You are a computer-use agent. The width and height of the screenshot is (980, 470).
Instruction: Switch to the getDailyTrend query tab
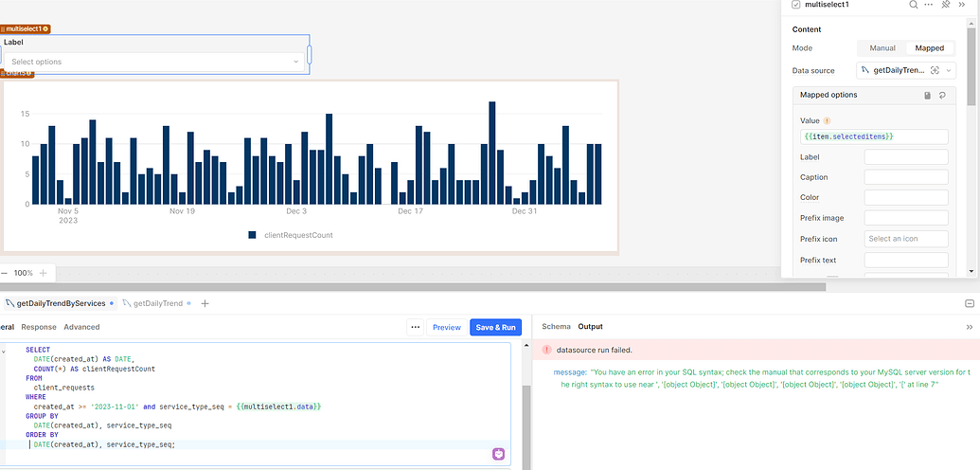click(x=157, y=303)
